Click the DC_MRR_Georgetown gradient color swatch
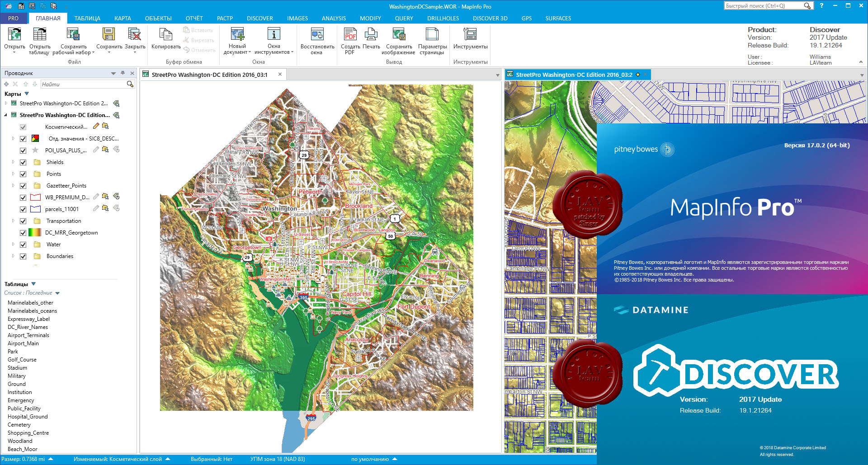Screen dimensions: 868x465 (35, 233)
